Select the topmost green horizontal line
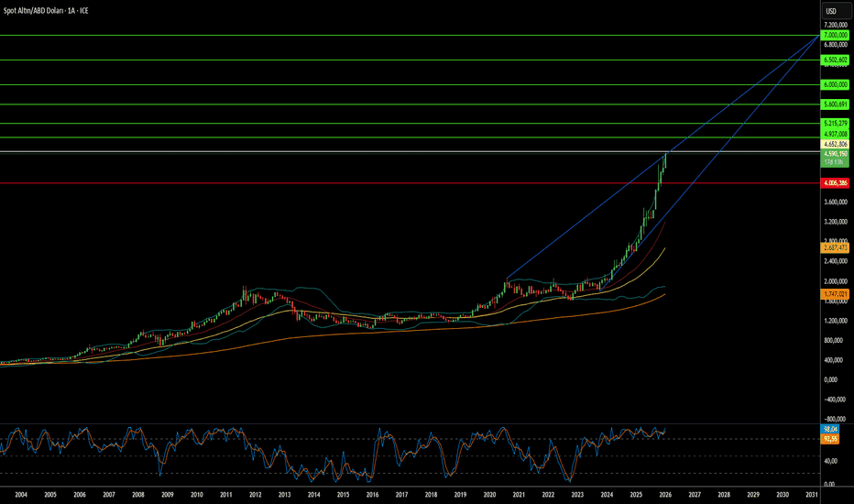 [409, 36]
